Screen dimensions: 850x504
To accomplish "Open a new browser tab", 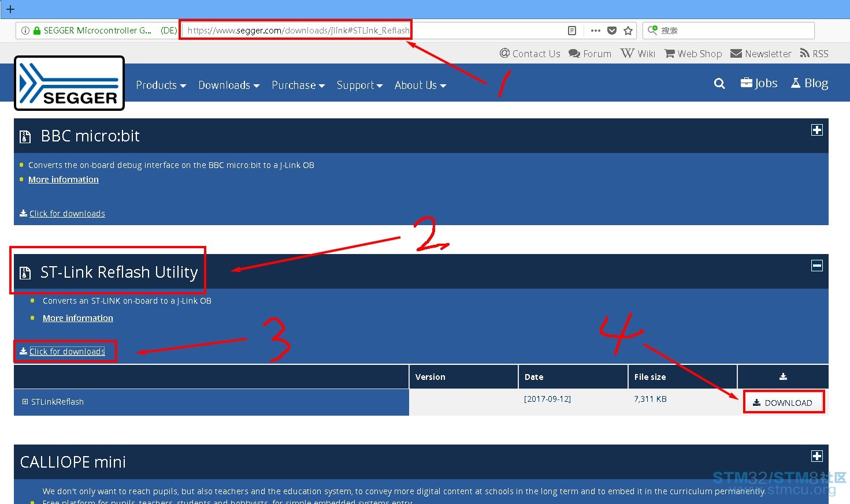I will coord(10,9).
